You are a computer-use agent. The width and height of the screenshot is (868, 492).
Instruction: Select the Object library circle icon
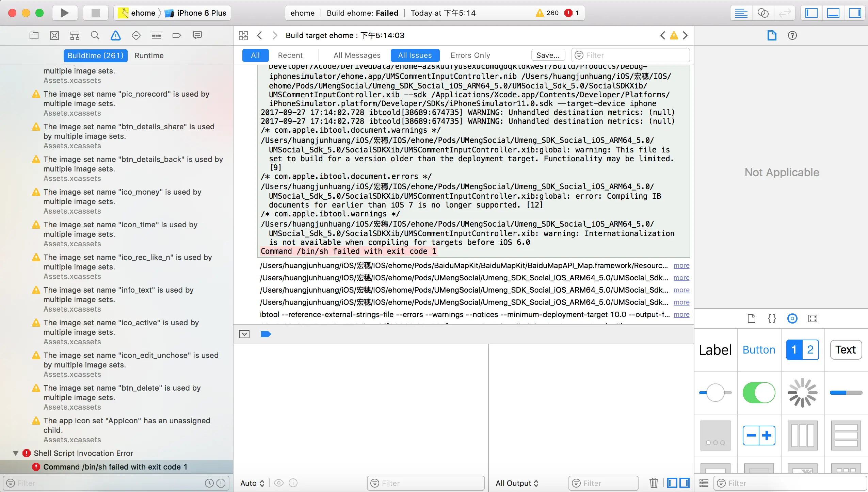(792, 318)
